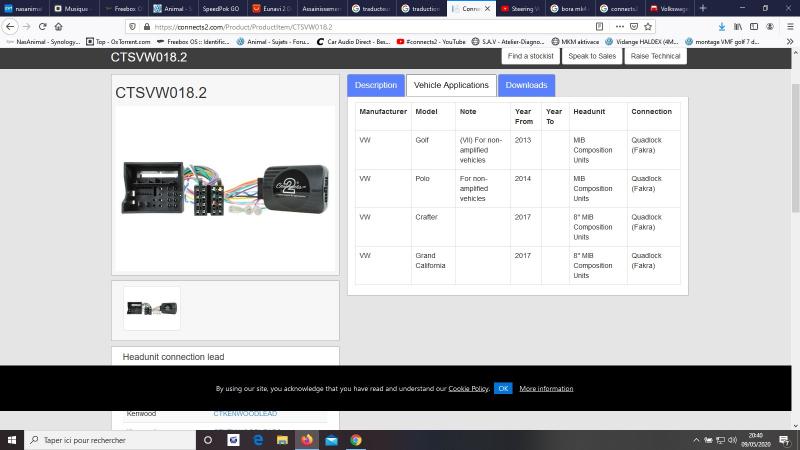Image resolution: width=800 pixels, height=450 pixels.
Task: Open the Description tab
Action: click(x=376, y=85)
